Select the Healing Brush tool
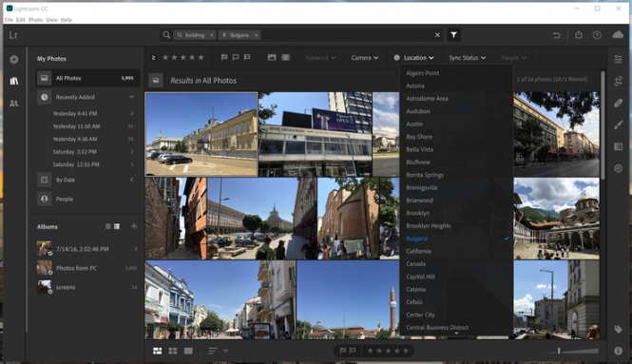Viewport: 632px width, 364px height. 619,104
